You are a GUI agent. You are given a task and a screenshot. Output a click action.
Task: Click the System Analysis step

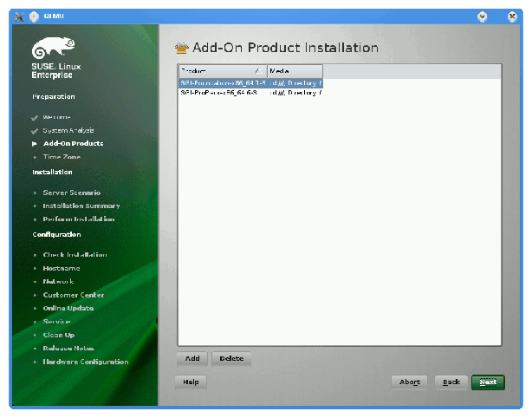68,130
